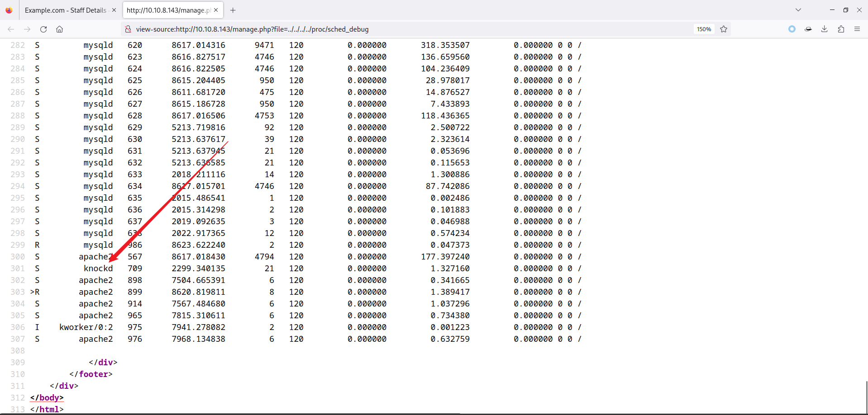Click the insecure connection padlock icon

pyautogui.click(x=128, y=29)
